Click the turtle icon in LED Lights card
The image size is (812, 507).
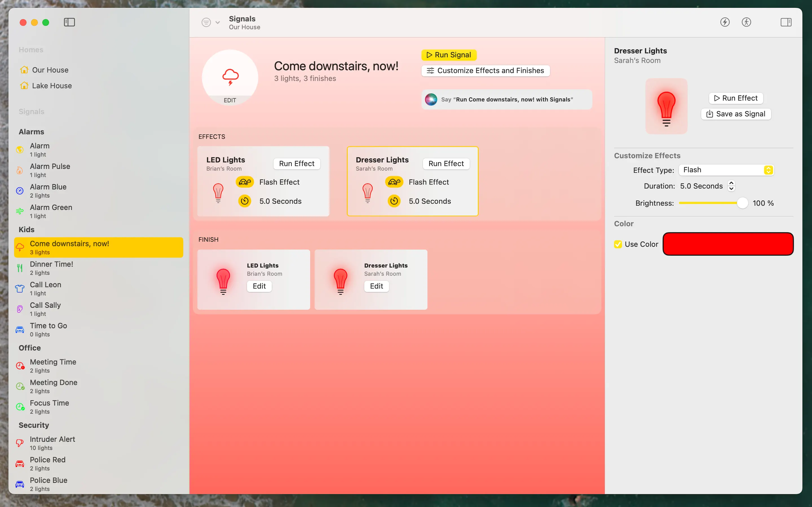[x=245, y=182]
